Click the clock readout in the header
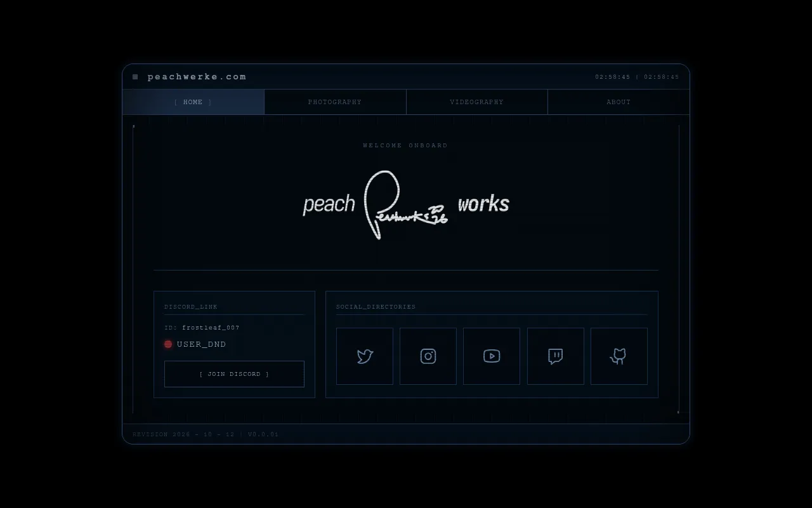Image resolution: width=812 pixels, height=508 pixels. pyautogui.click(x=637, y=77)
